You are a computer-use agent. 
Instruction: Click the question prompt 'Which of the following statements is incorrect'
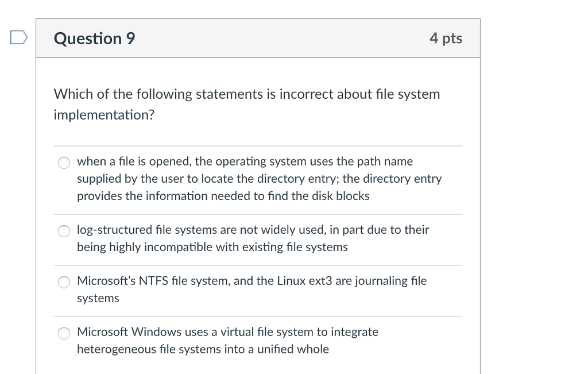247,105
